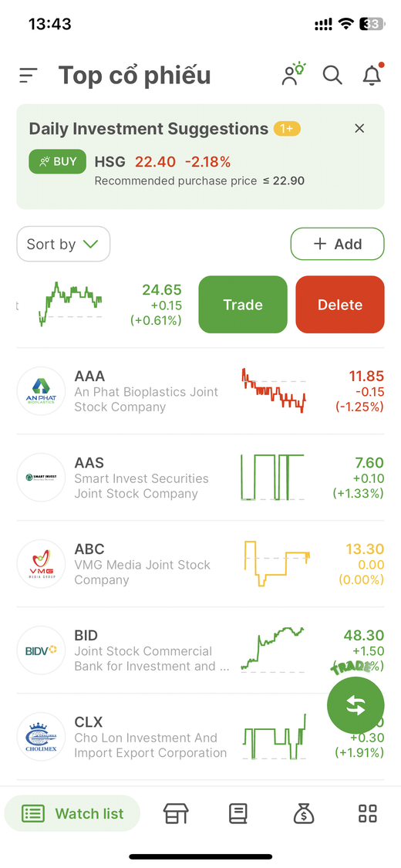Dismiss Daily Investment Suggestions banner
401x868 pixels.
[x=359, y=128]
